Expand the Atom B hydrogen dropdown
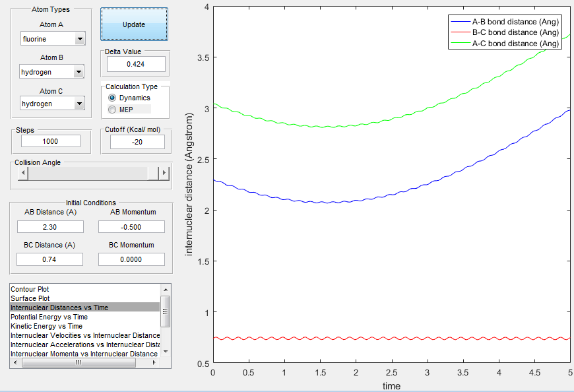This screenshot has width=574, height=392. point(52,72)
